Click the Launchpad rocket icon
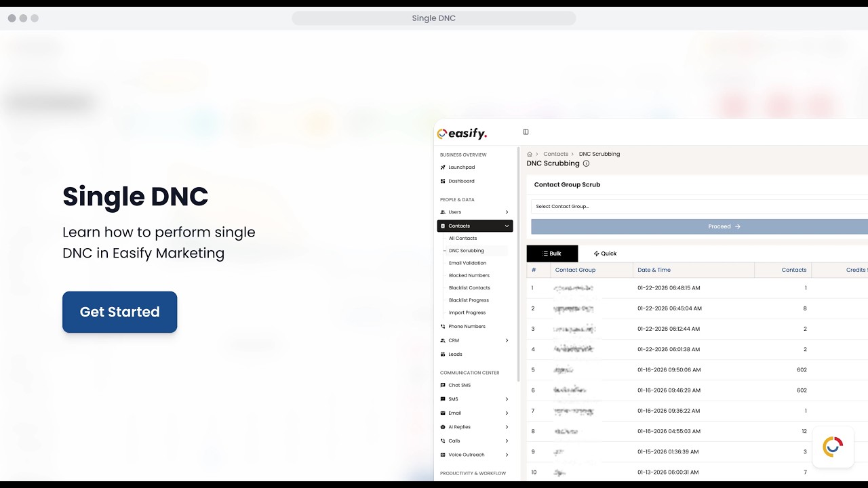868x488 pixels. tap(443, 167)
